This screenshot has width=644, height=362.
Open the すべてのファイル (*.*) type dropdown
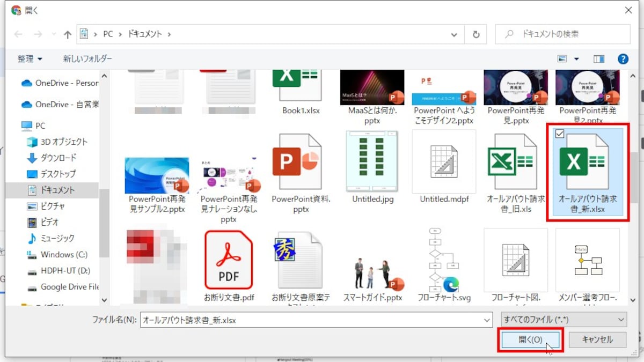[563, 320]
